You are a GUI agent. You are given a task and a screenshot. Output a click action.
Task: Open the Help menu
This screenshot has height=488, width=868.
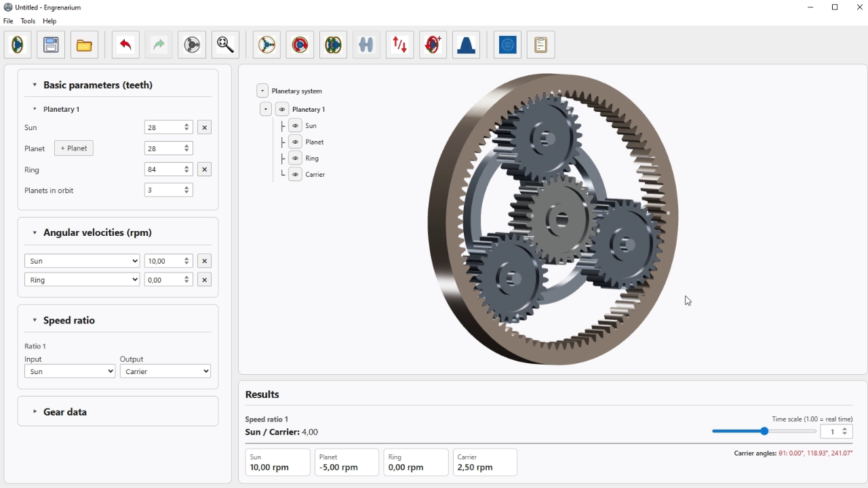pos(50,21)
